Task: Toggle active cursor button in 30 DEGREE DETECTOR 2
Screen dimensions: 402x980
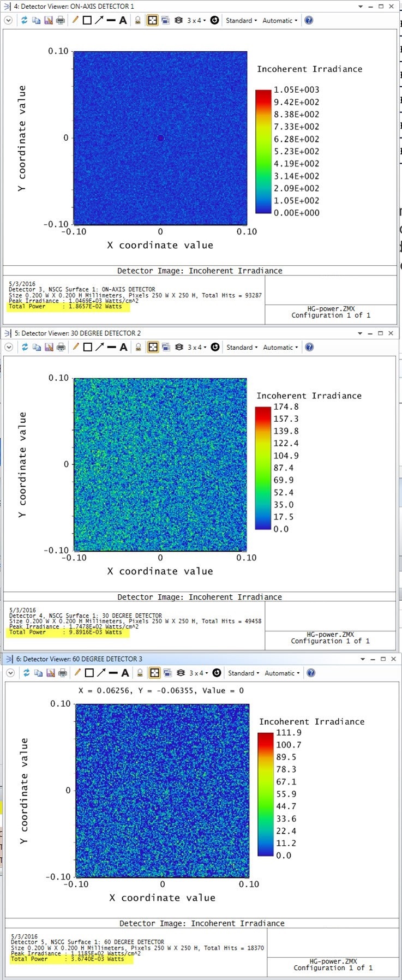Action: (x=153, y=347)
